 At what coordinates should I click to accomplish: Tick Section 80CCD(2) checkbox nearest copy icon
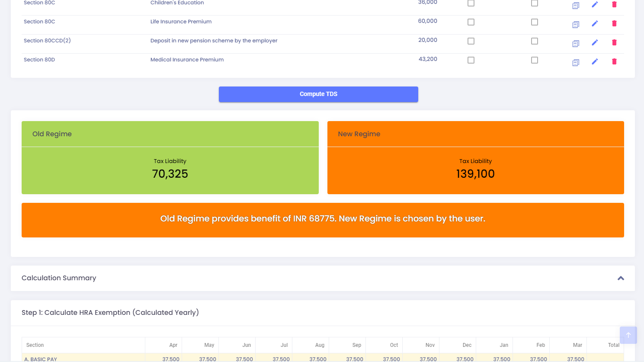[535, 41]
